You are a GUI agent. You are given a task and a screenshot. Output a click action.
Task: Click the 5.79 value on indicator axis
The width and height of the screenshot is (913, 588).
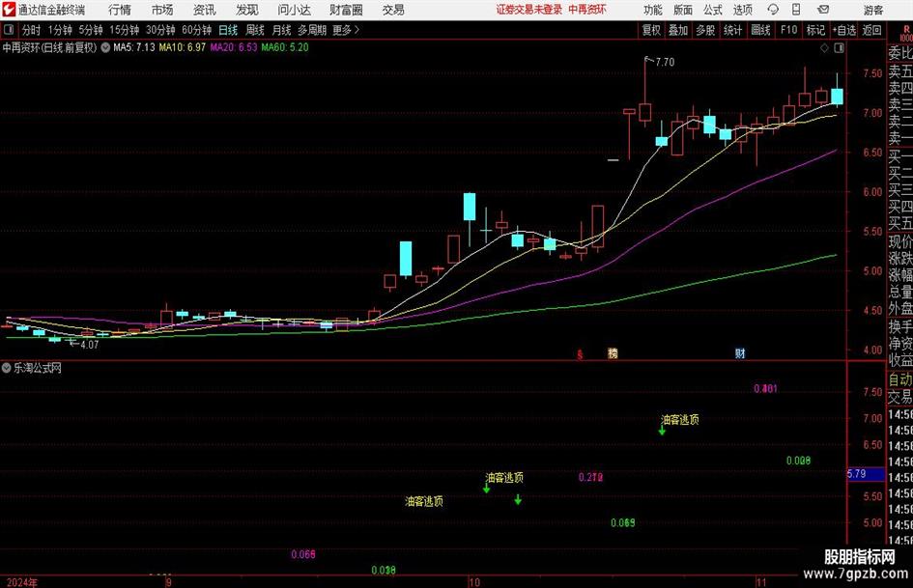857,474
